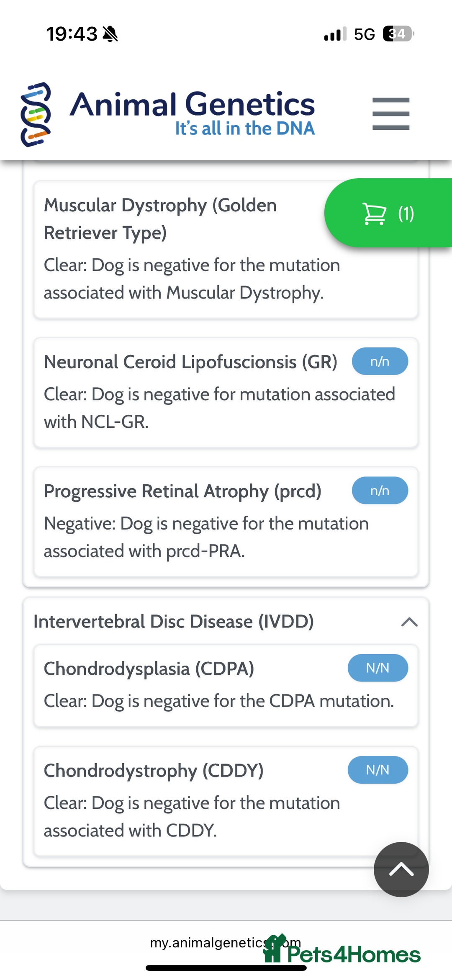Tap the 19:43 clock in status bar
The width and height of the screenshot is (452, 980).
pyautogui.click(x=72, y=34)
